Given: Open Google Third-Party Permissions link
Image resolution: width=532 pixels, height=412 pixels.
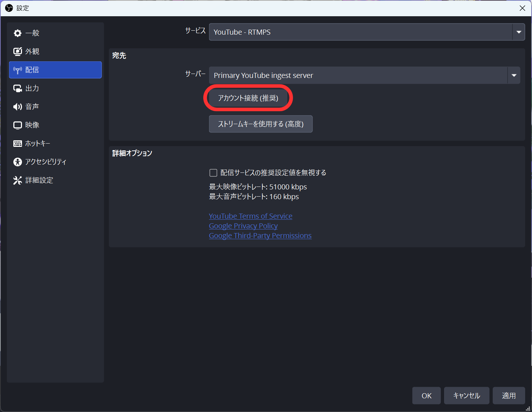Looking at the screenshot, I should (x=260, y=236).
